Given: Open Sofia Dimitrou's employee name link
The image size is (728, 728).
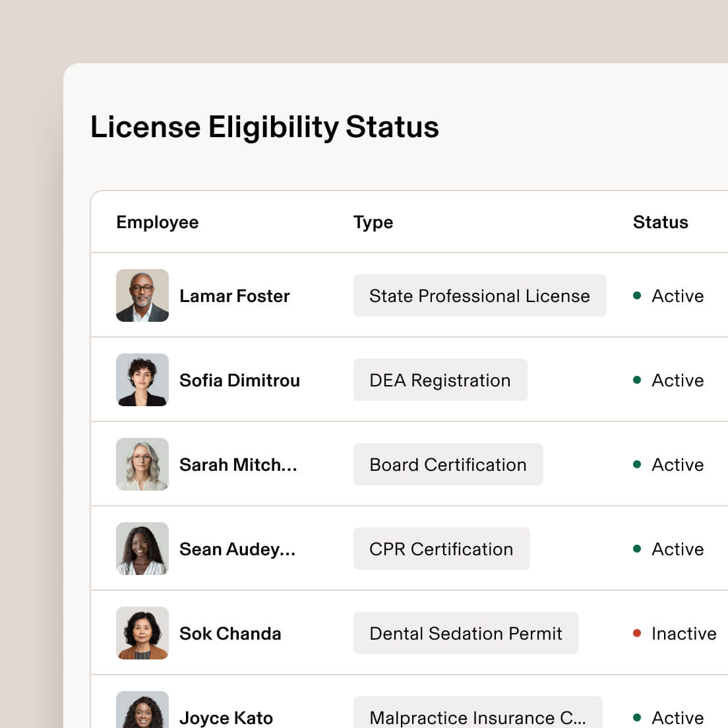Looking at the screenshot, I should (x=239, y=380).
